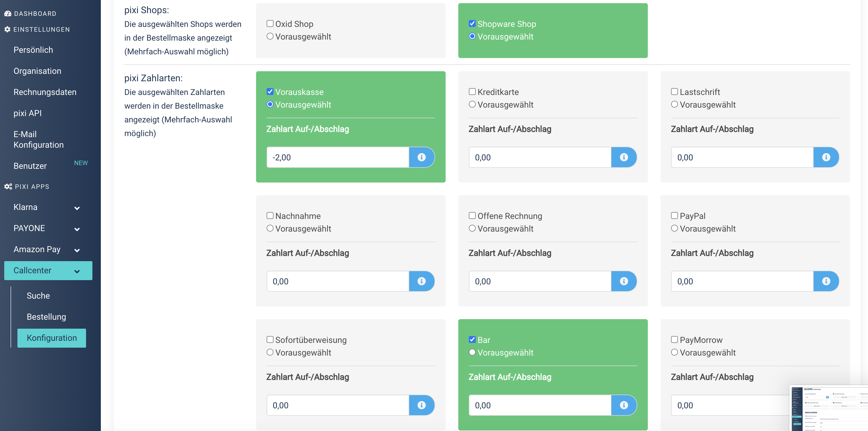Click the info icon beside Kreditkarte surcharge field
The height and width of the screenshot is (431, 868).
(x=624, y=157)
